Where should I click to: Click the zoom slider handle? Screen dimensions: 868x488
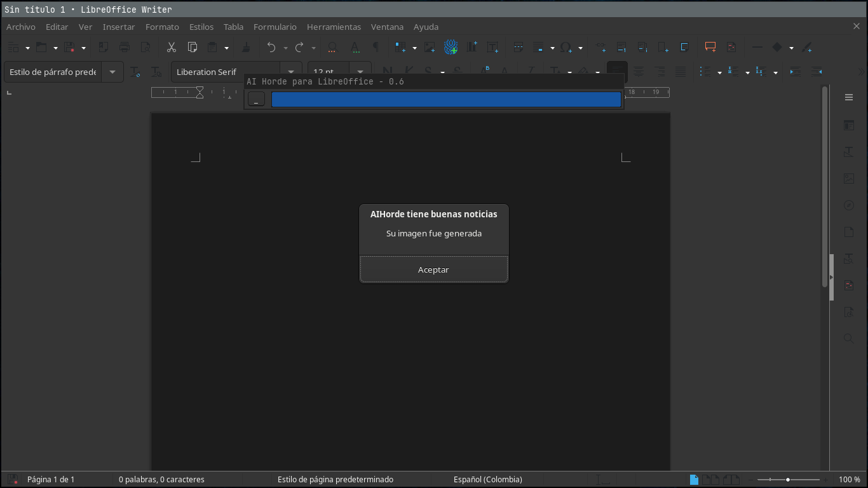(788, 480)
